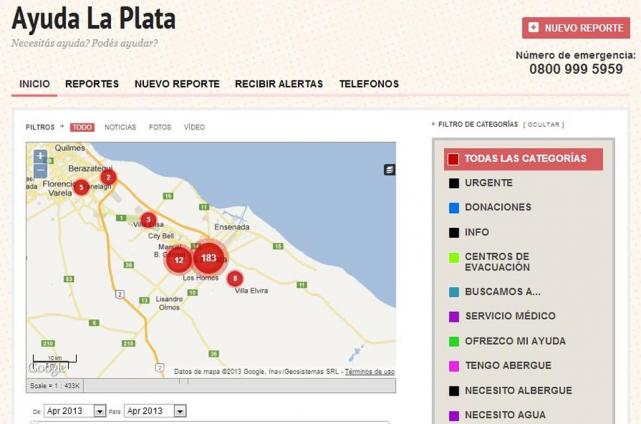Click blue swatch next to Donaciones
Image resolution: width=641 pixels, height=424 pixels.
tap(454, 208)
